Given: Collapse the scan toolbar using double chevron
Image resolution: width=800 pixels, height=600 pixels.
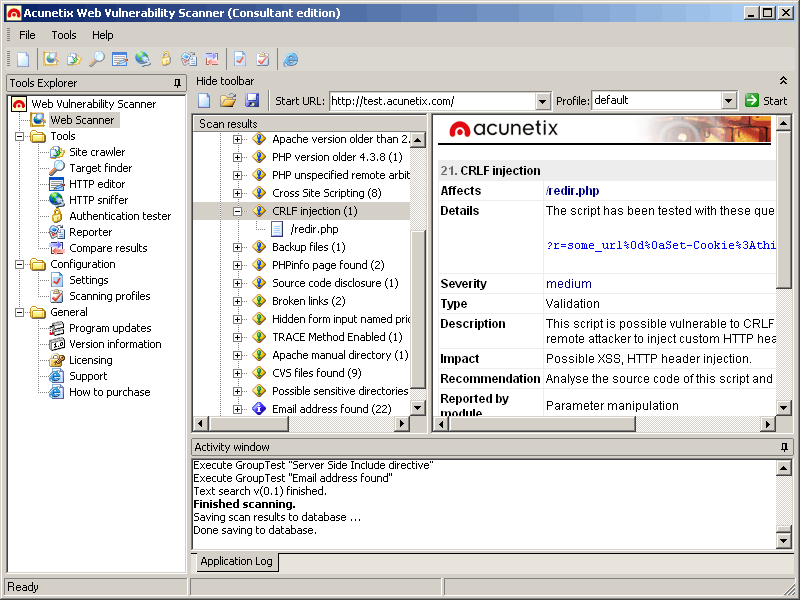Looking at the screenshot, I should click(x=783, y=81).
